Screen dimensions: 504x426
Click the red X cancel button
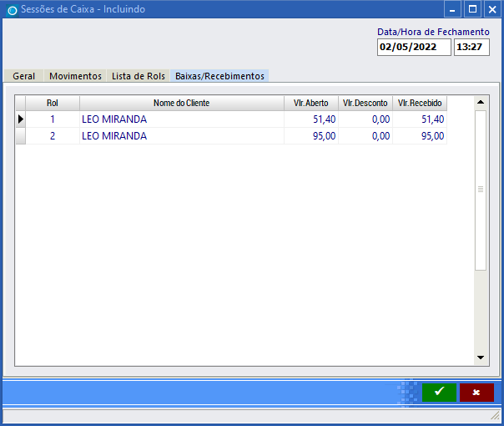(476, 392)
